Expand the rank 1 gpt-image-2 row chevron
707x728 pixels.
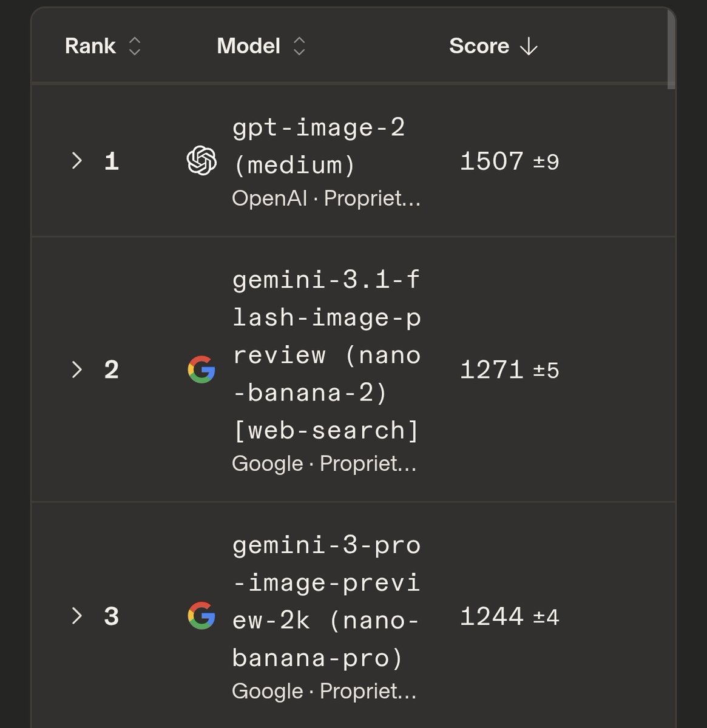click(77, 161)
